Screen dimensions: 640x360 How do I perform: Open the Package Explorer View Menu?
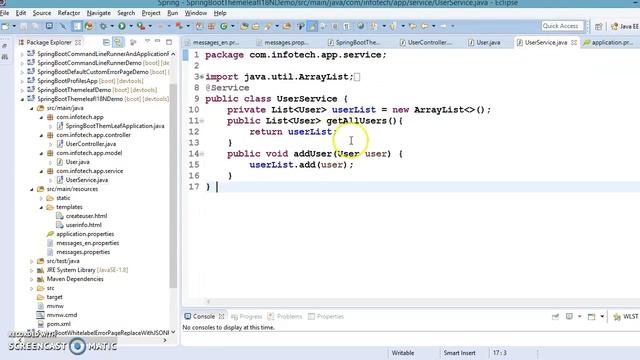tap(147, 42)
